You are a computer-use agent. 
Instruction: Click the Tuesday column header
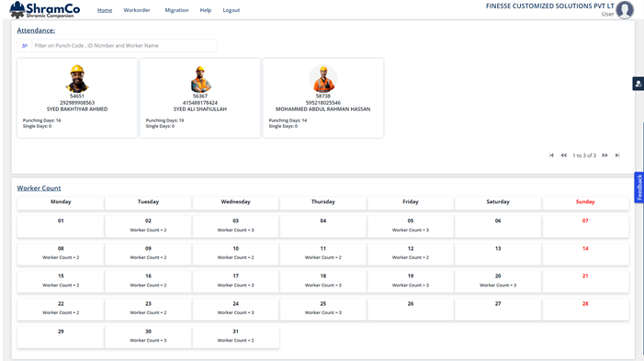point(148,202)
